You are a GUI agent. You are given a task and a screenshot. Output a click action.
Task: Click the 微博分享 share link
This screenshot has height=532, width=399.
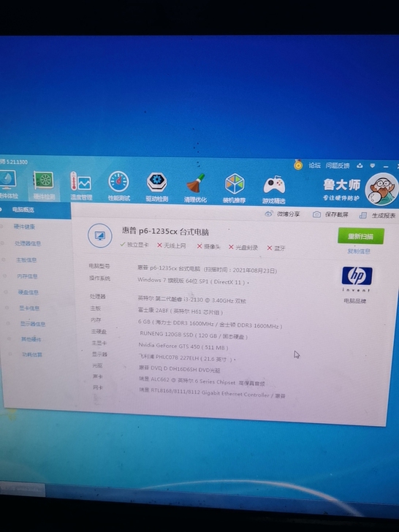[x=288, y=214]
